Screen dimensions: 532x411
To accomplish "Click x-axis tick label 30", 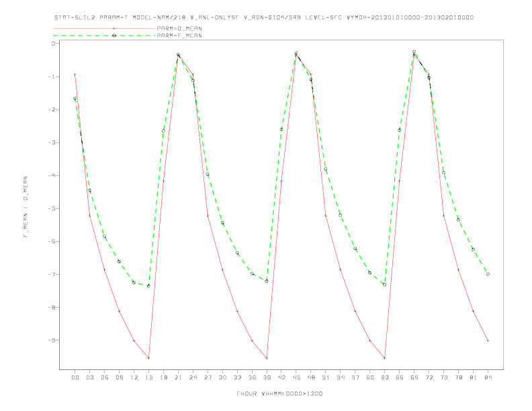I will 222,377.
